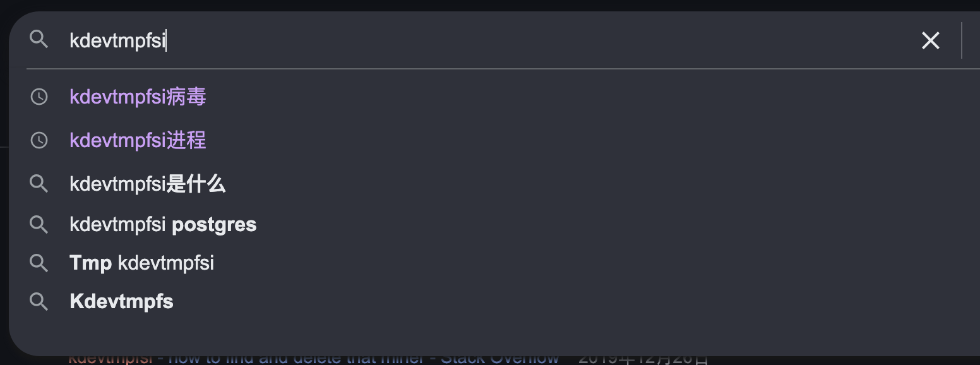Click the search icon beside kdevtmpfsi postgres
This screenshot has height=365, width=980.
tap(39, 224)
